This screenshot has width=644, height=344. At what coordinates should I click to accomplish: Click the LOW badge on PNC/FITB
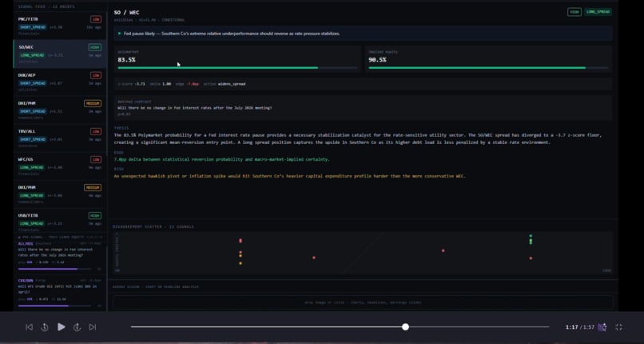(96, 19)
